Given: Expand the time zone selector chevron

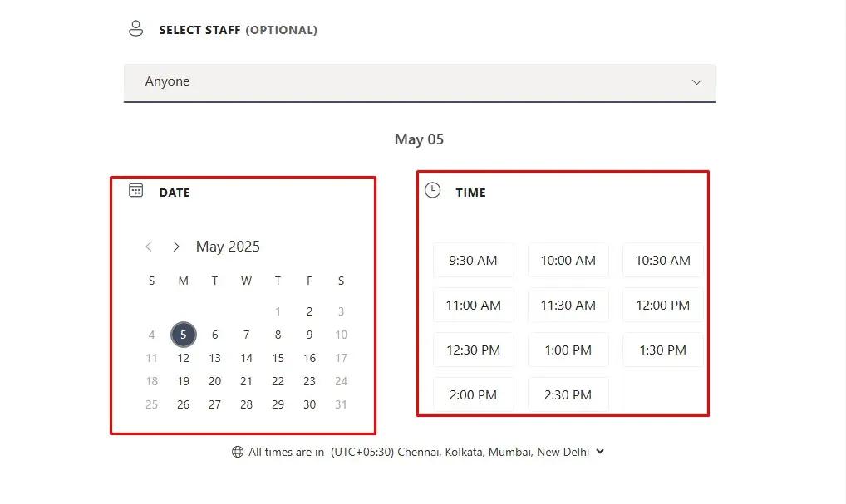Looking at the screenshot, I should coord(600,453).
